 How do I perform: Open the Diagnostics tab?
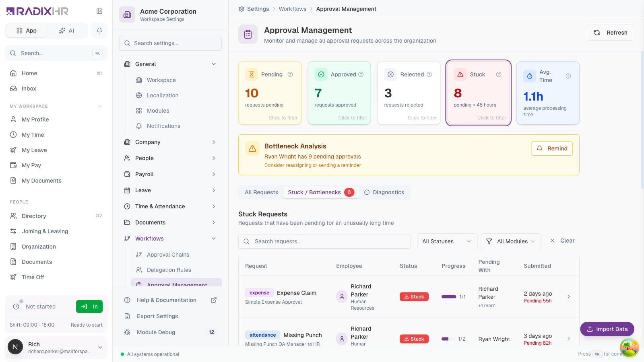(384, 192)
